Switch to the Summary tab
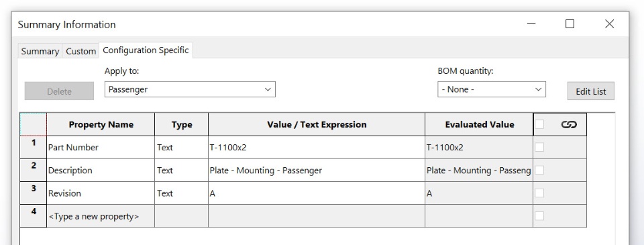The image size is (644, 245). click(x=40, y=52)
